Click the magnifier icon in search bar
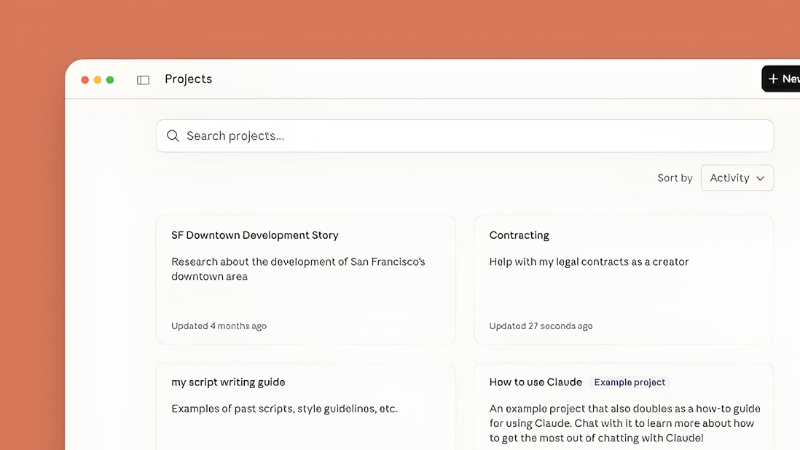The image size is (800, 450). coord(173,136)
